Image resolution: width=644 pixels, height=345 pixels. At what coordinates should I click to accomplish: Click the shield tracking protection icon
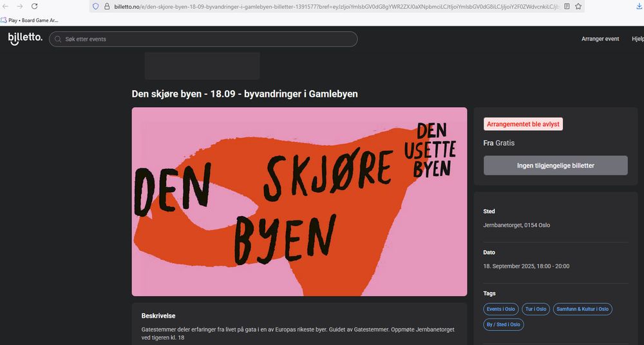coord(96,6)
